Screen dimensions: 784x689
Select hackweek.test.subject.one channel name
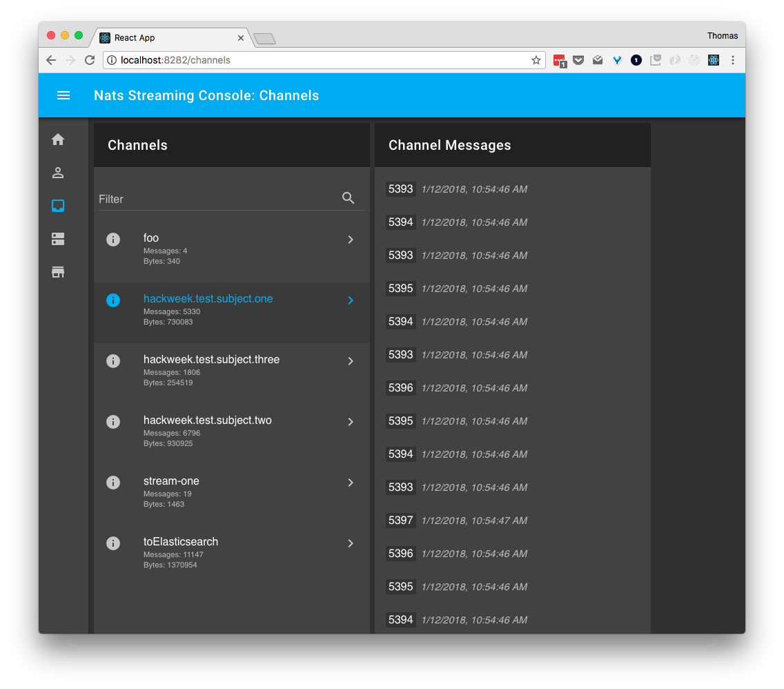[208, 298]
